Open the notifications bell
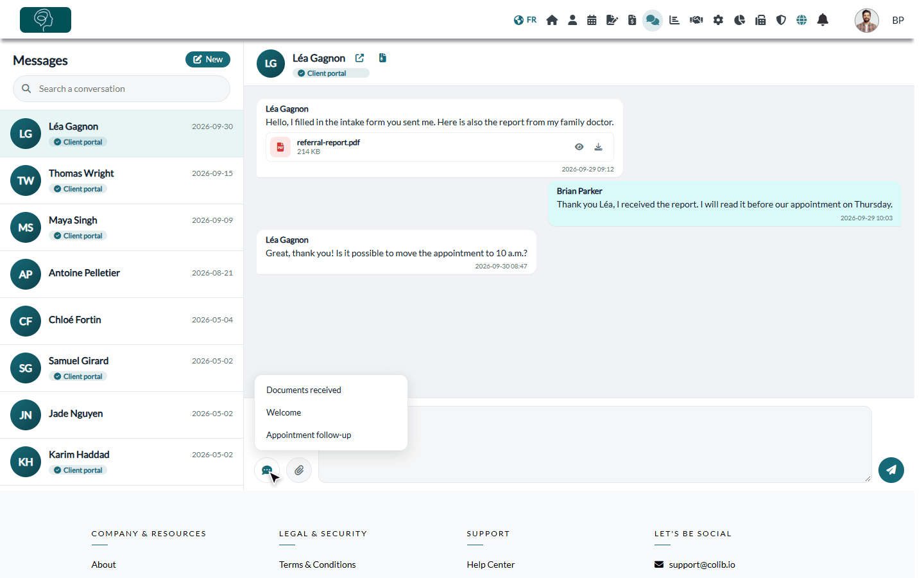This screenshot has height=578, width=924. tap(823, 20)
